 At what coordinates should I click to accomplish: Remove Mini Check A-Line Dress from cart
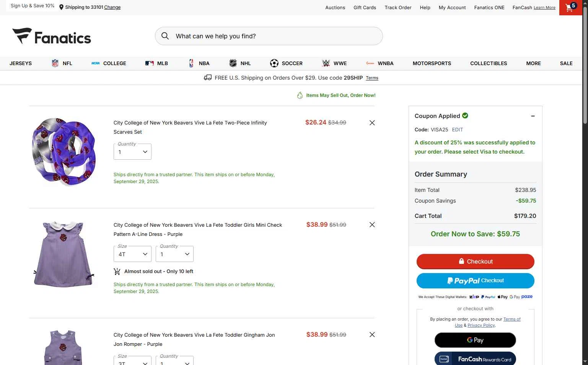tap(372, 225)
